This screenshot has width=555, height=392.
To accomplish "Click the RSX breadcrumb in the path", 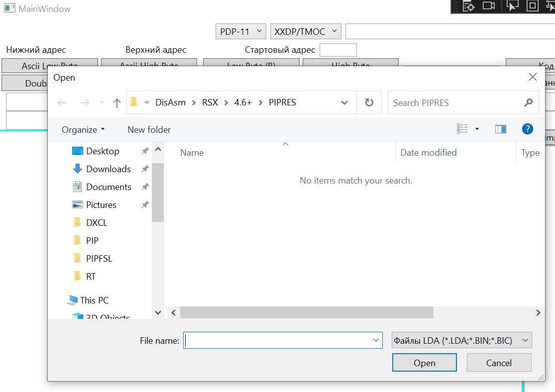I will 210,102.
